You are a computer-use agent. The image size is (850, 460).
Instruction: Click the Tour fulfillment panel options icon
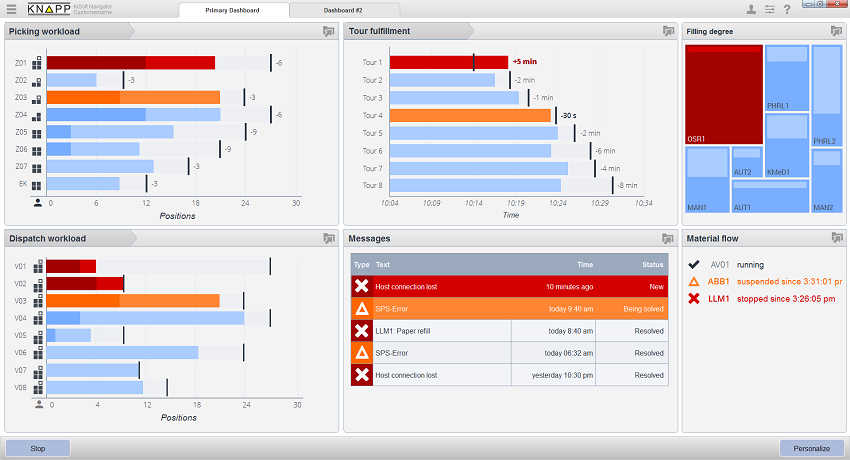pyautogui.click(x=668, y=31)
